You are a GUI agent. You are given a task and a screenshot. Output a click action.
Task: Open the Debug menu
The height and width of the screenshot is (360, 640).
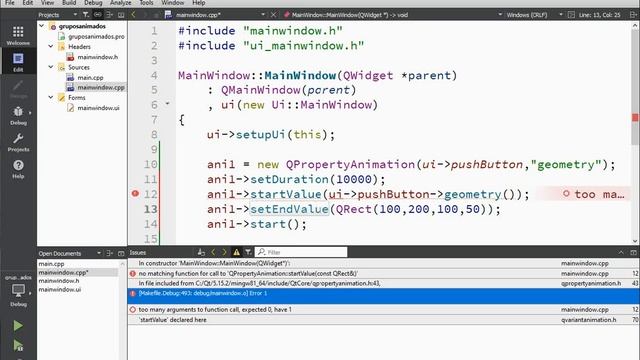pyautogui.click(x=93, y=3)
